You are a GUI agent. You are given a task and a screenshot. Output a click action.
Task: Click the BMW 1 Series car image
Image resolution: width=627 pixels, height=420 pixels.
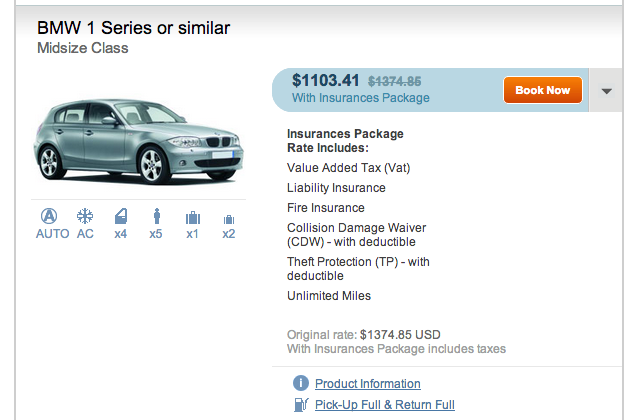click(x=138, y=141)
